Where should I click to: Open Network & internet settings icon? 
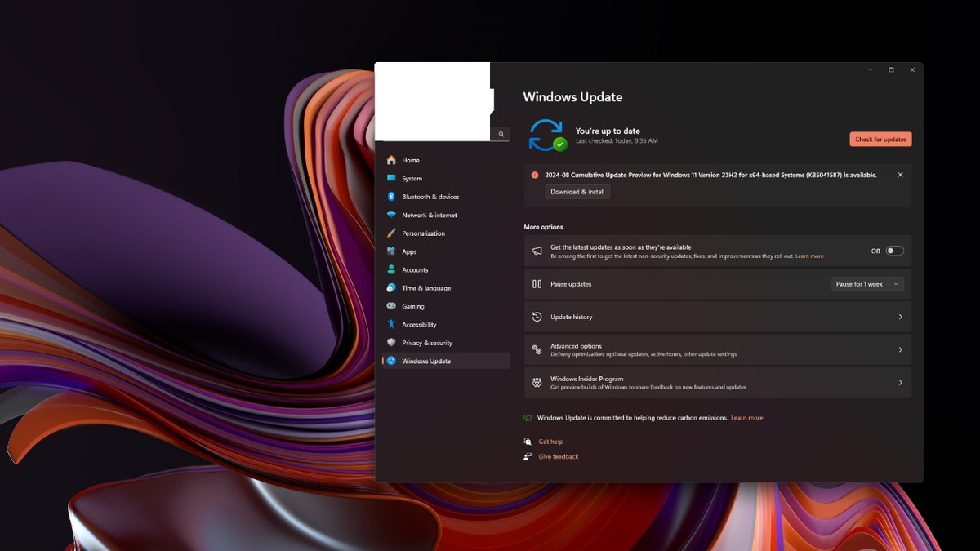click(x=393, y=215)
